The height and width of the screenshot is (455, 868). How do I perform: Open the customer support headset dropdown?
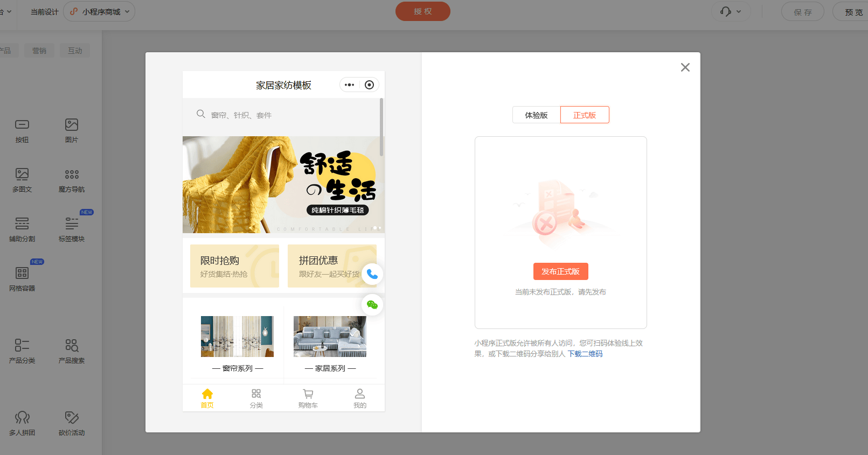click(x=731, y=11)
